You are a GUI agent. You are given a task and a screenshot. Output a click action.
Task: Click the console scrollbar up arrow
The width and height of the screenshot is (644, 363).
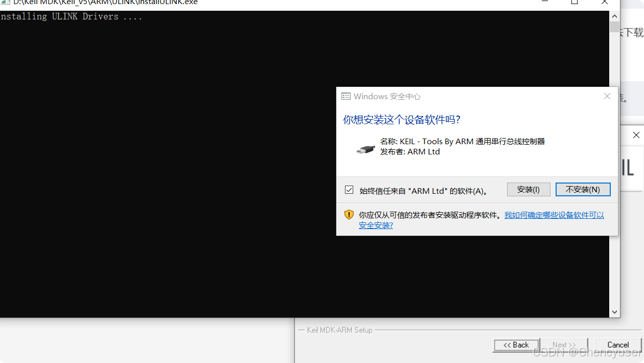tap(614, 16)
